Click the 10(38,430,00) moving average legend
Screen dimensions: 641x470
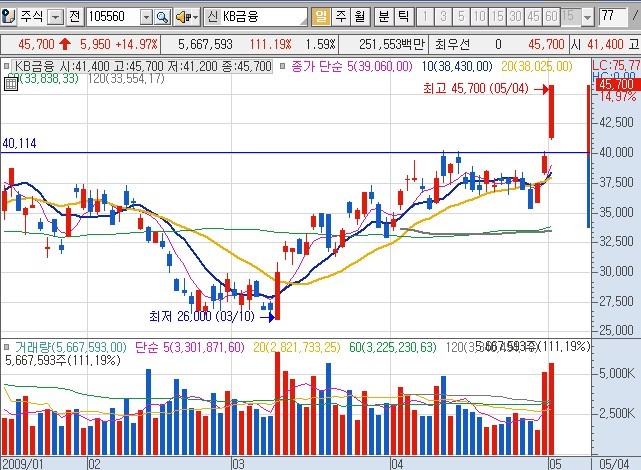(x=457, y=66)
